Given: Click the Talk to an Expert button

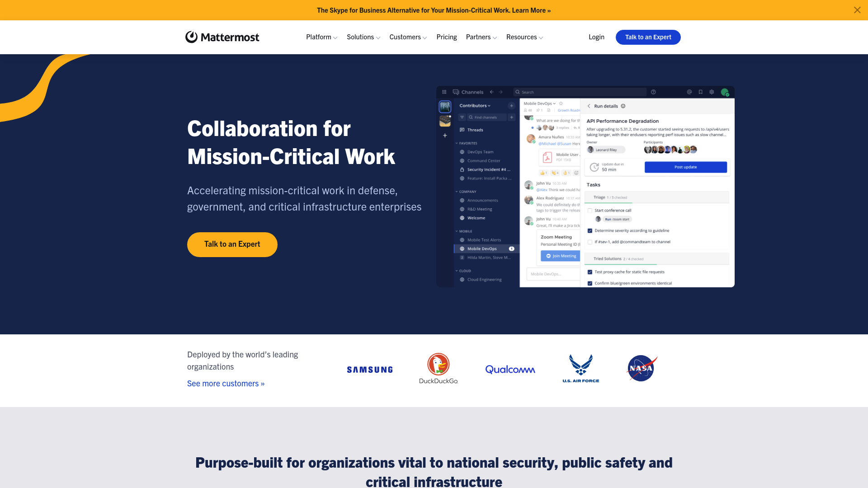Looking at the screenshot, I should coord(232,244).
